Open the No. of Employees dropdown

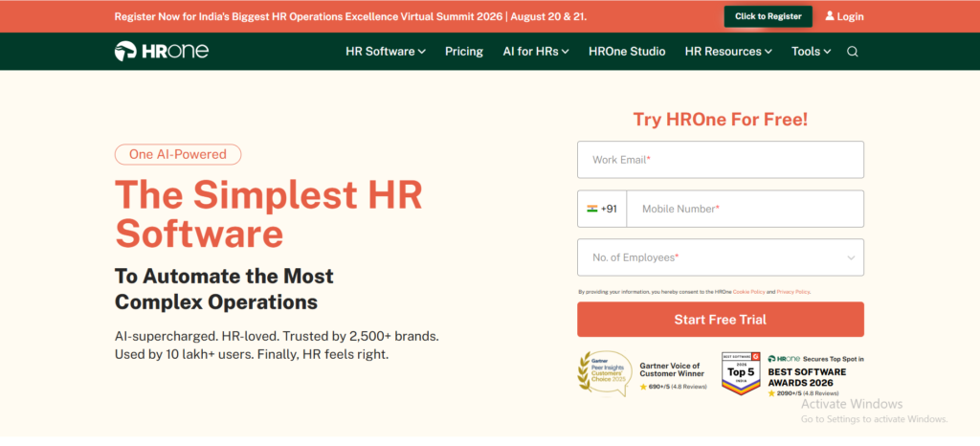click(721, 257)
